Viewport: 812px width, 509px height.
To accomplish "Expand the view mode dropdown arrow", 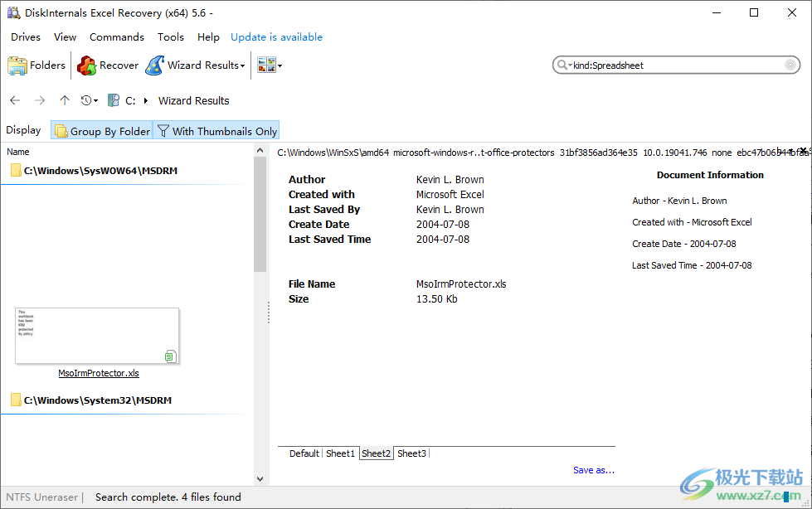I will click(x=280, y=65).
